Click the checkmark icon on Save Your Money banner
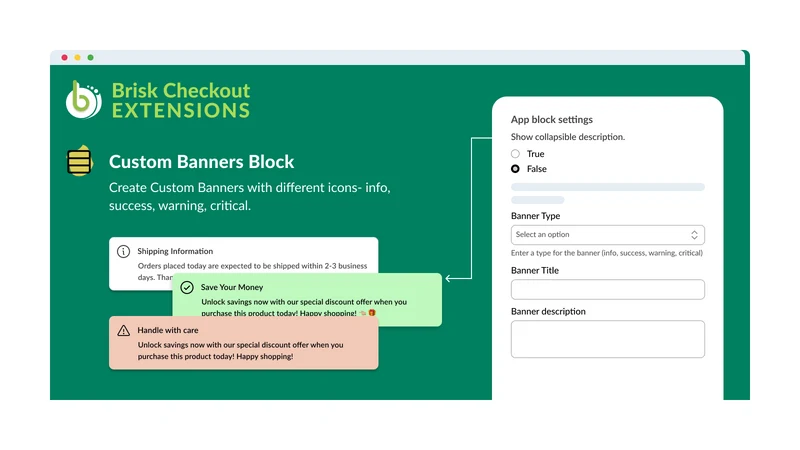This screenshot has width=800, height=450. point(187,287)
